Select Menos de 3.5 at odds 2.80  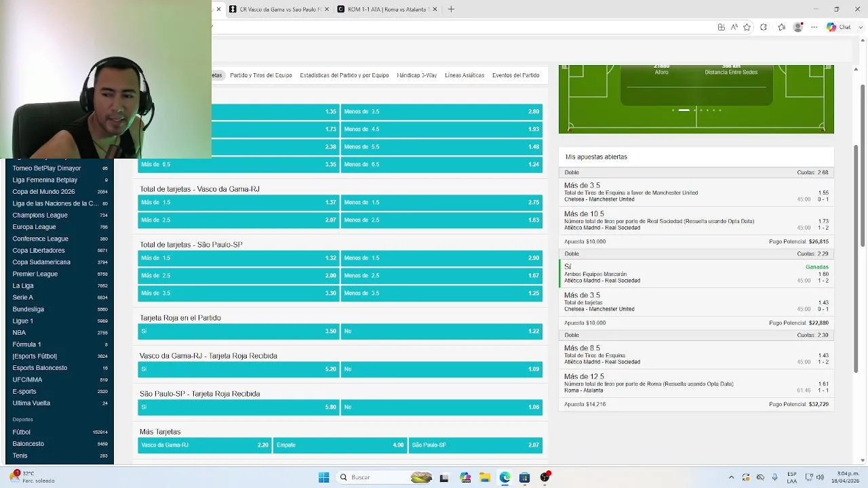click(441, 111)
